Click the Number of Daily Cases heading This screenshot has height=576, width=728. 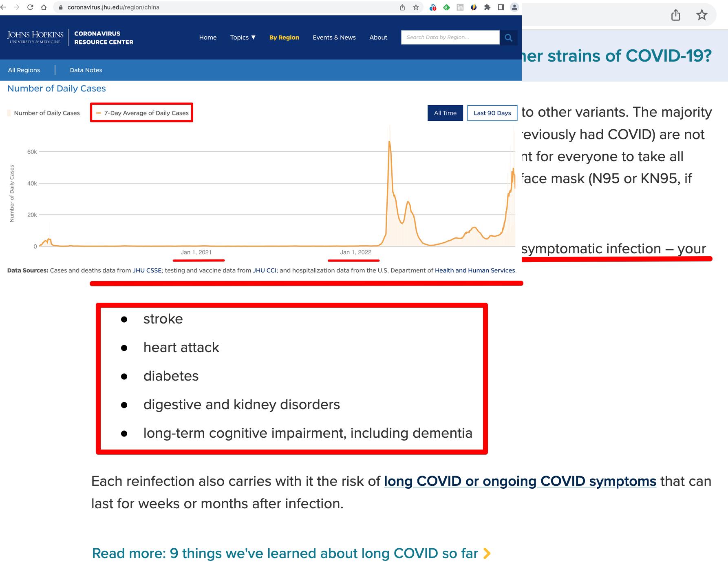[57, 89]
